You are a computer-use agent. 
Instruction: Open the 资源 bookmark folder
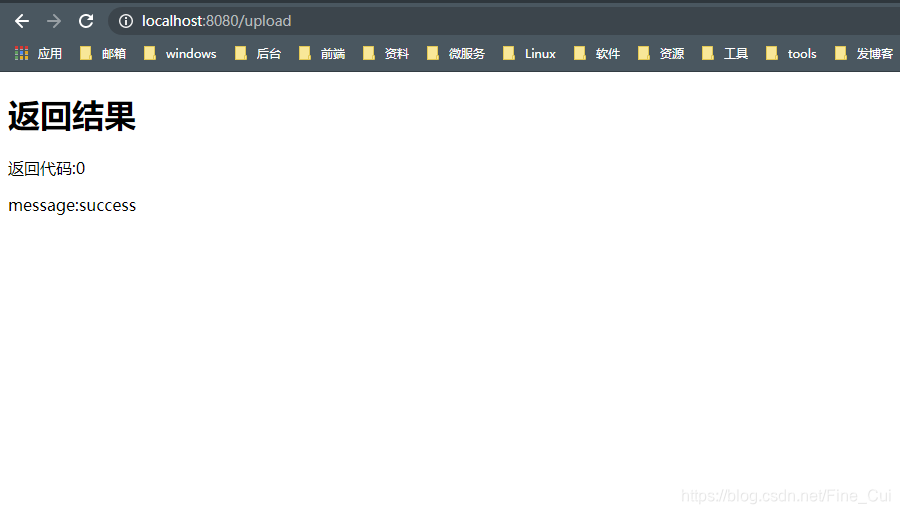[661, 53]
